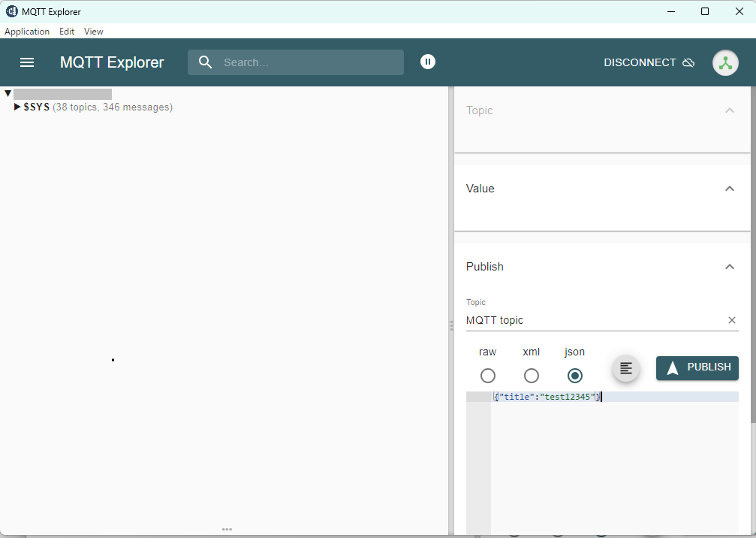756x538 pixels.
Task: Open the hamburger navigation menu
Action: 27,62
